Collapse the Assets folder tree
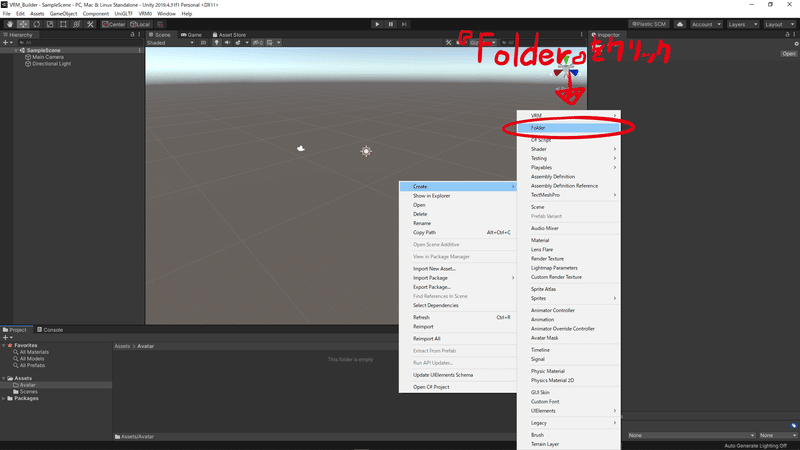Viewport: 800px width, 450px height. coord(4,379)
